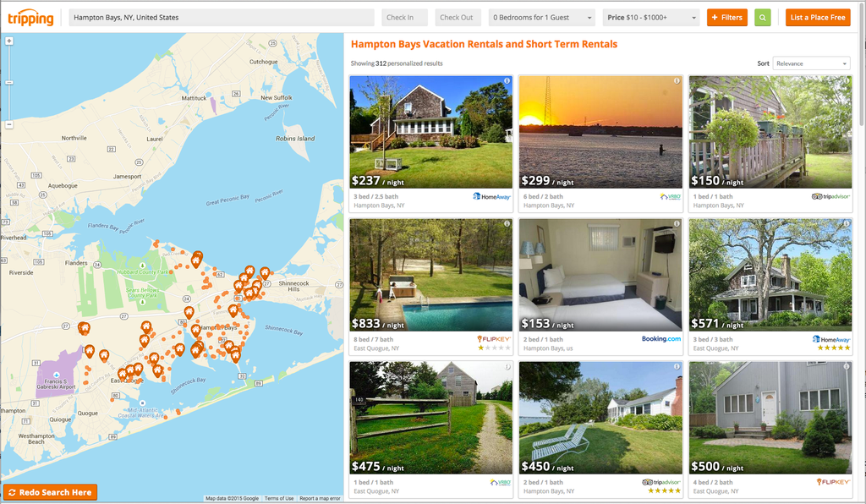Click the info icon on $237 listing

(x=507, y=80)
